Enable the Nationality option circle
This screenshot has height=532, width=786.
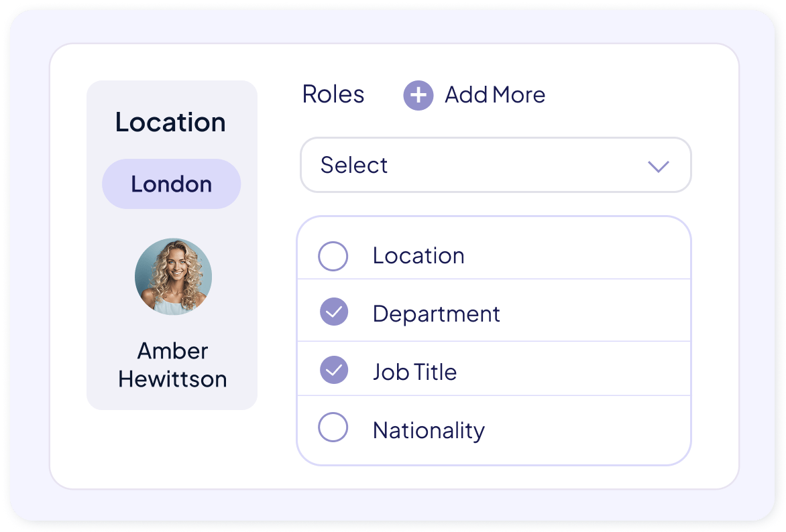click(333, 427)
